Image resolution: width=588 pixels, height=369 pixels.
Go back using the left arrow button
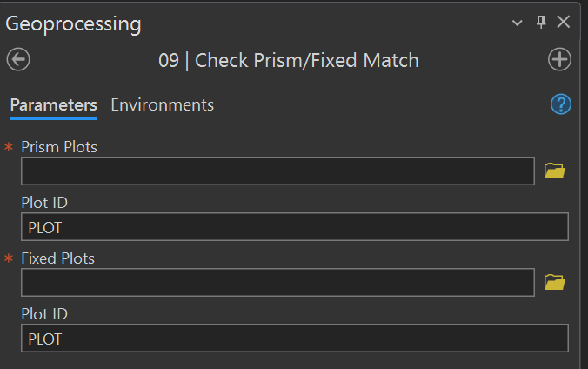(x=18, y=60)
